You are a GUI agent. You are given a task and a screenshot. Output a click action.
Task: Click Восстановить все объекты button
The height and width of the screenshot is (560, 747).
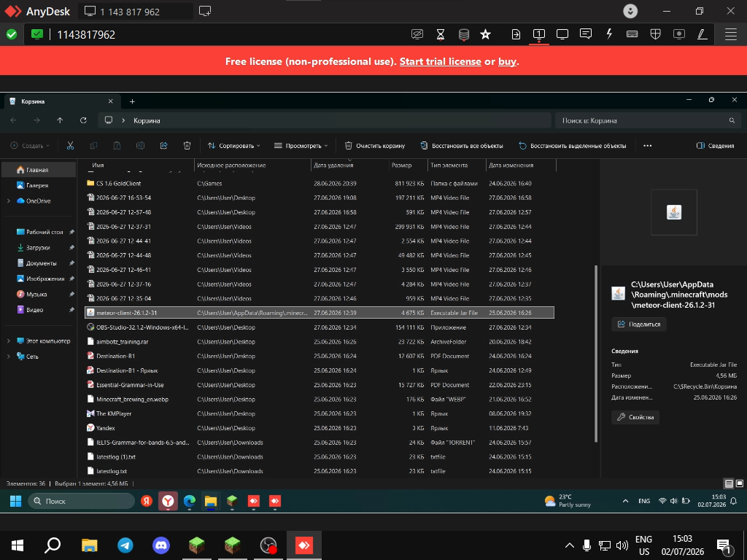(x=462, y=146)
